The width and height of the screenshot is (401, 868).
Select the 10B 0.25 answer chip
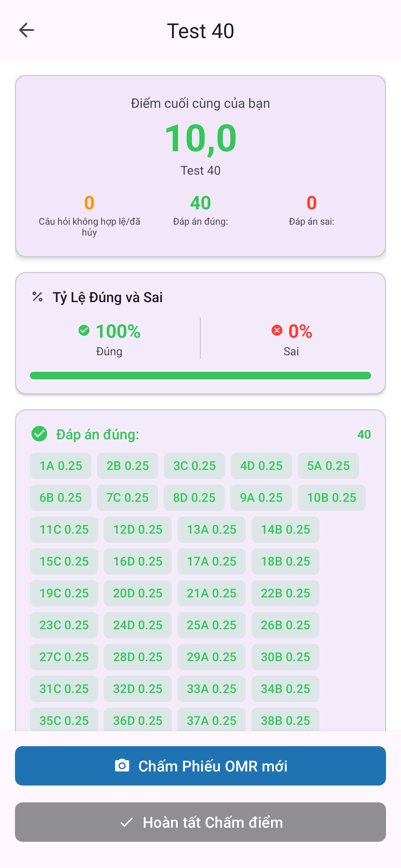[x=331, y=498]
